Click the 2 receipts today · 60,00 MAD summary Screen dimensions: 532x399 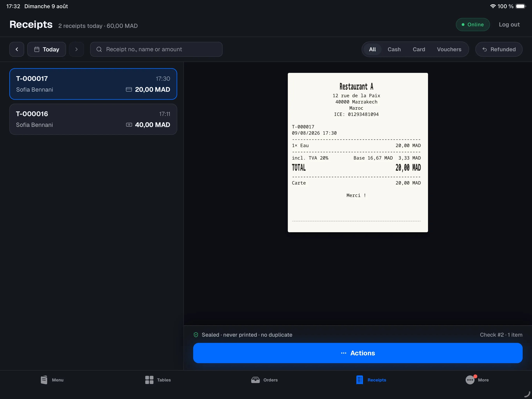pos(98,26)
